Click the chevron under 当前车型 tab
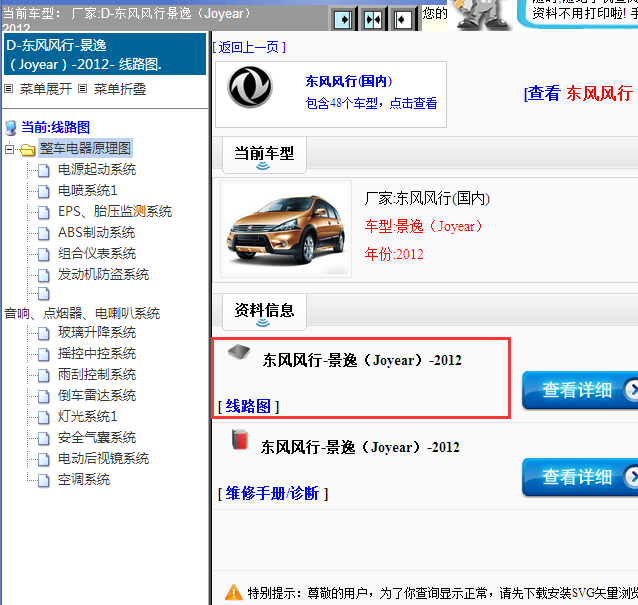This screenshot has width=638, height=605. (x=263, y=166)
